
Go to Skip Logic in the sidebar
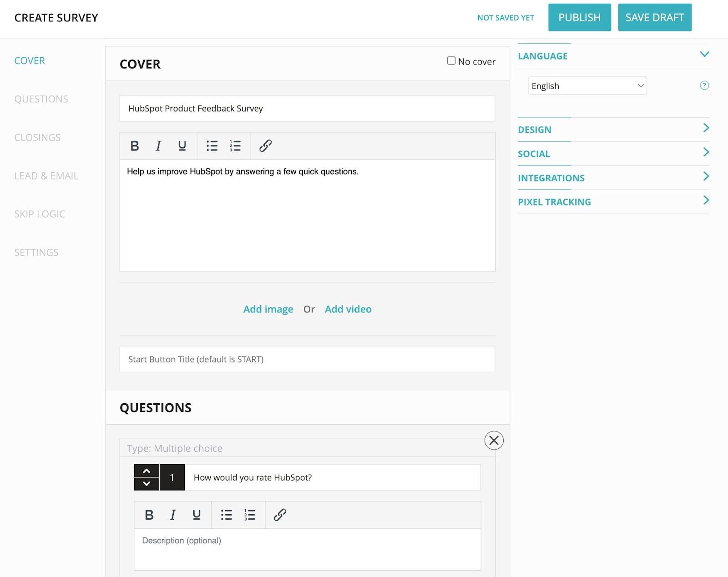(40, 214)
